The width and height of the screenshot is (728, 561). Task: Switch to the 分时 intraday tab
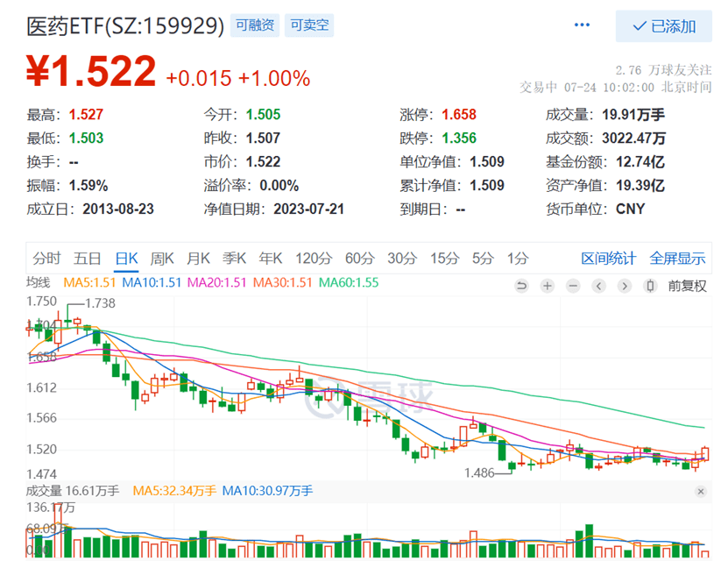tap(47, 259)
